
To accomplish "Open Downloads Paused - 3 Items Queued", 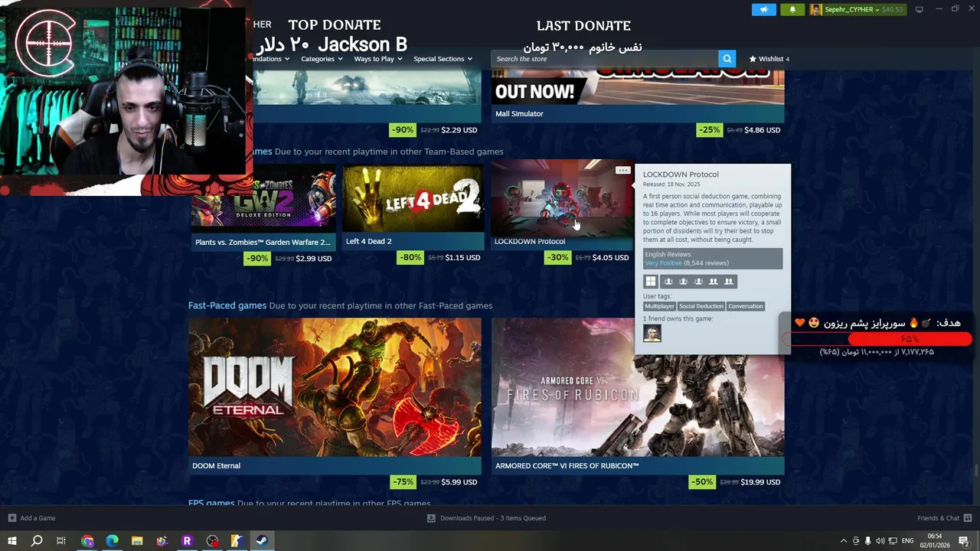I will point(486,518).
